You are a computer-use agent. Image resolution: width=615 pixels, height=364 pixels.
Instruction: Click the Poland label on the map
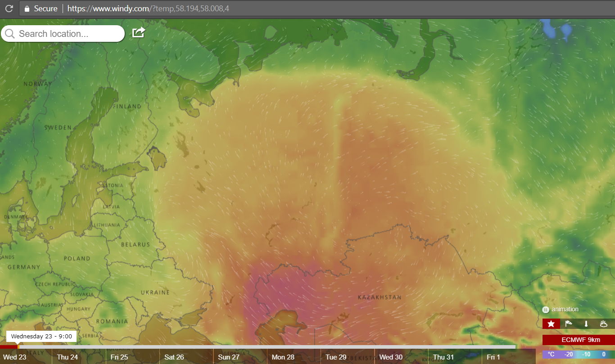point(77,259)
